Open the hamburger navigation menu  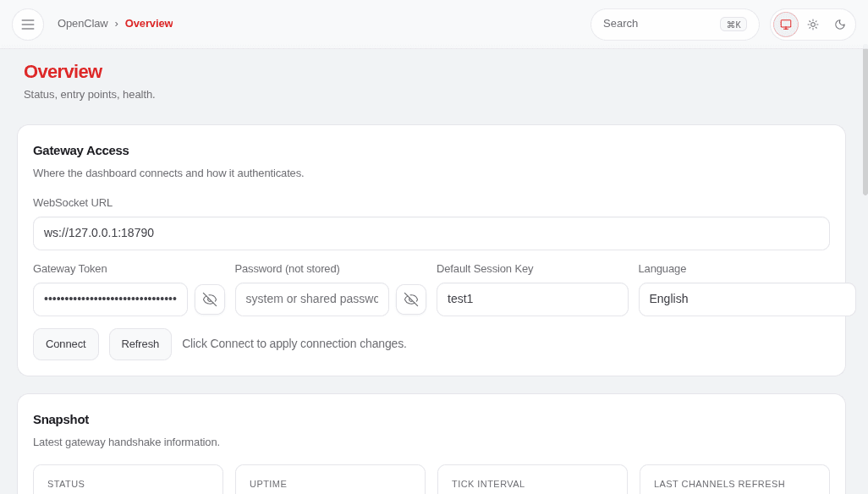[x=28, y=24]
